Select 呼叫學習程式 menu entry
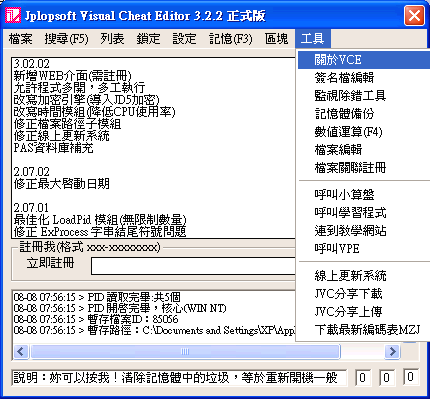 [x=363, y=213]
